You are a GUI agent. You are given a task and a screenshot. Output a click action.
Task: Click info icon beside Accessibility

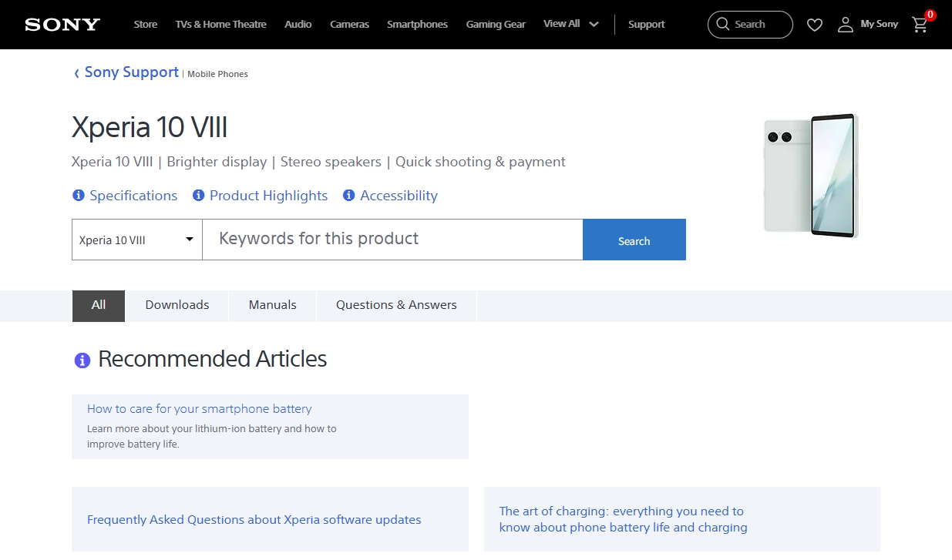coord(348,196)
